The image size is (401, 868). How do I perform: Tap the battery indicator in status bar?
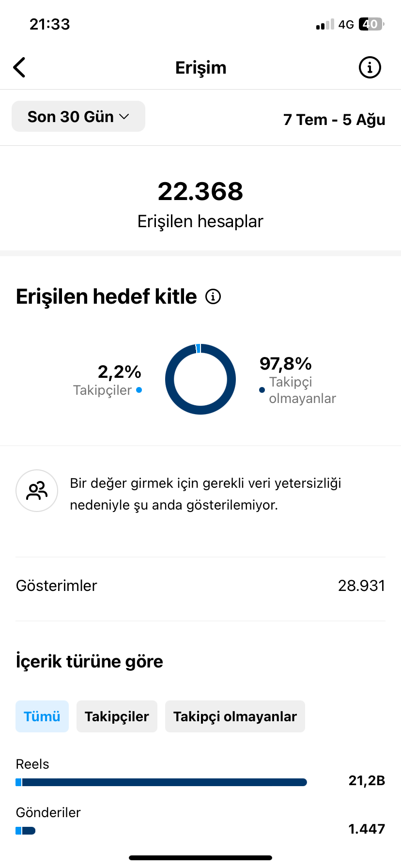[371, 24]
